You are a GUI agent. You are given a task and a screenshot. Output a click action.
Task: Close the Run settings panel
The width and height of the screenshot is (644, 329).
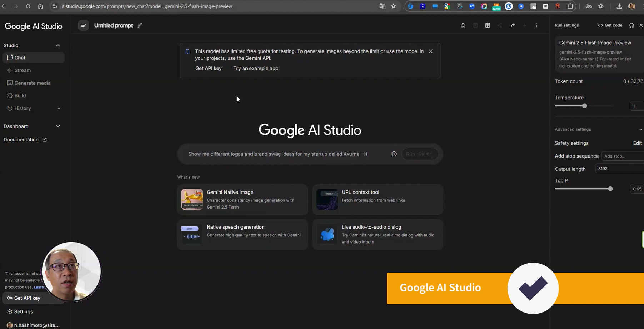641,25
